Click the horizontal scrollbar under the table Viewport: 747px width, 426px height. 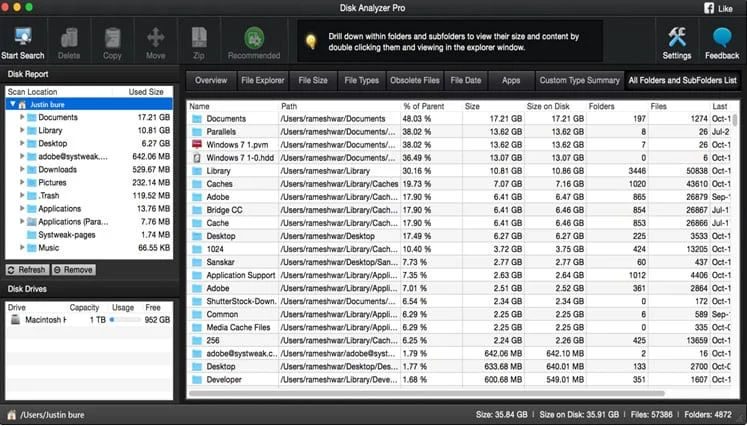coord(426,394)
